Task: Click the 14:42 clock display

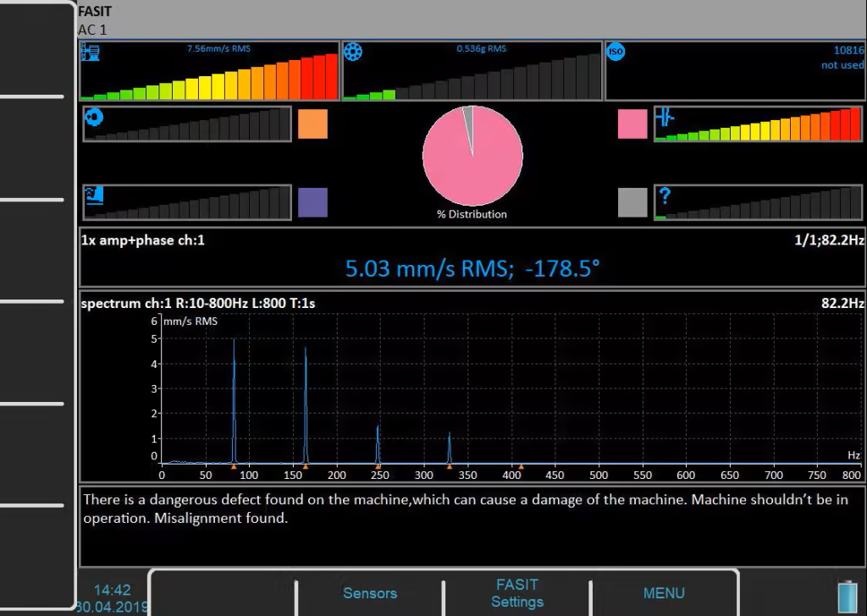Action: click(112, 590)
